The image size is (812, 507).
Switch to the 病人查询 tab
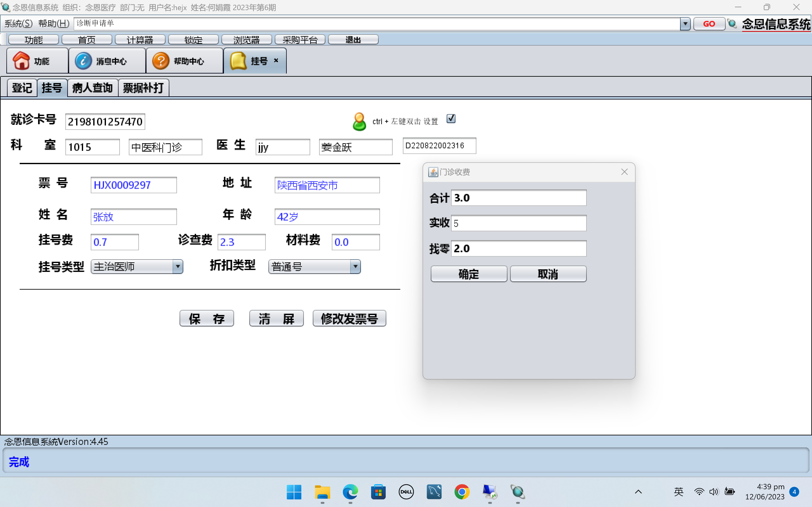click(92, 88)
